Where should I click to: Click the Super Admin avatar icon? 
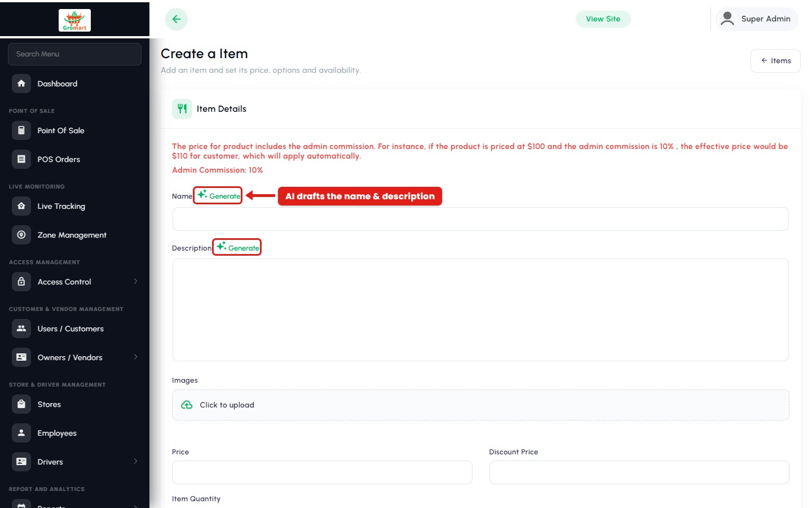(727, 19)
